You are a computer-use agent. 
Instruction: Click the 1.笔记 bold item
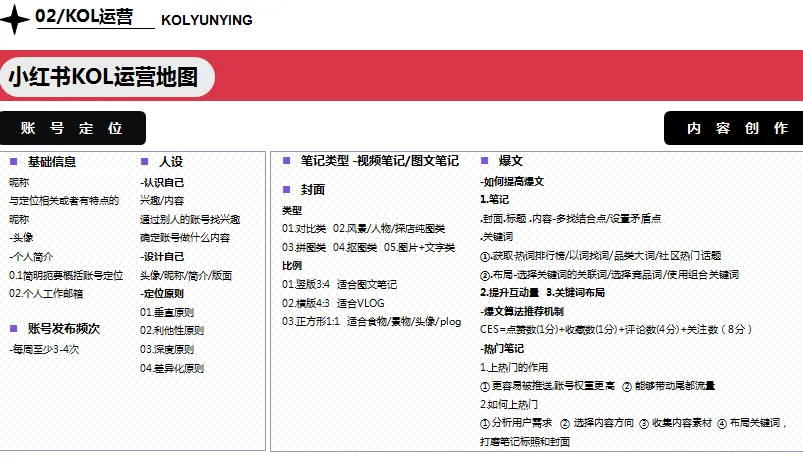[x=494, y=200]
